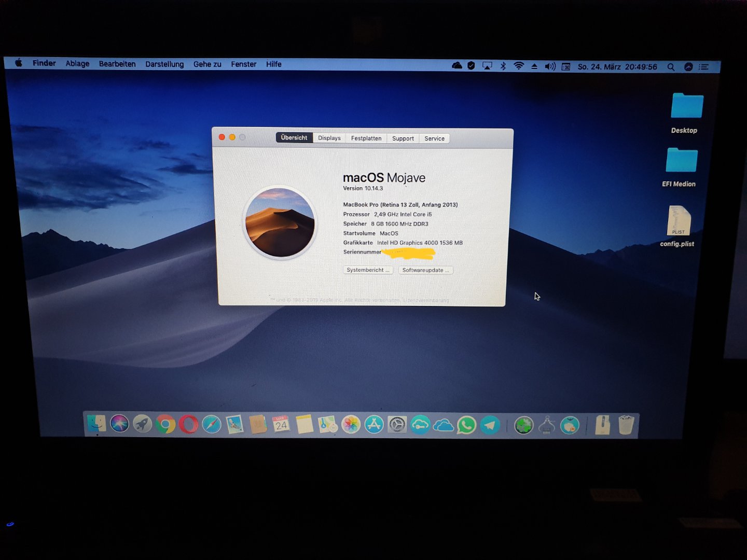The height and width of the screenshot is (560, 747).
Task: Open the zip archive icon in Dock
Action: click(602, 425)
